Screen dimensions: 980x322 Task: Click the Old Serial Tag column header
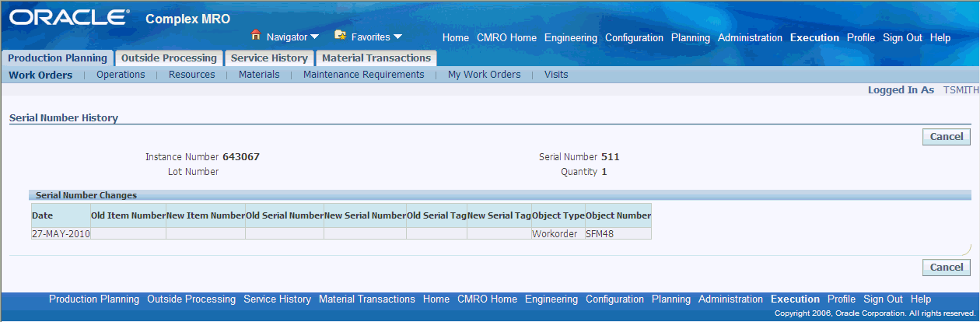436,215
